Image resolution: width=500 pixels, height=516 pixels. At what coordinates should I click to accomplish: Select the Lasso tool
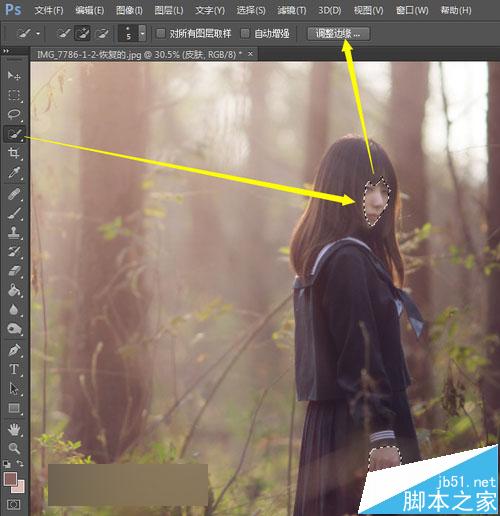14,114
